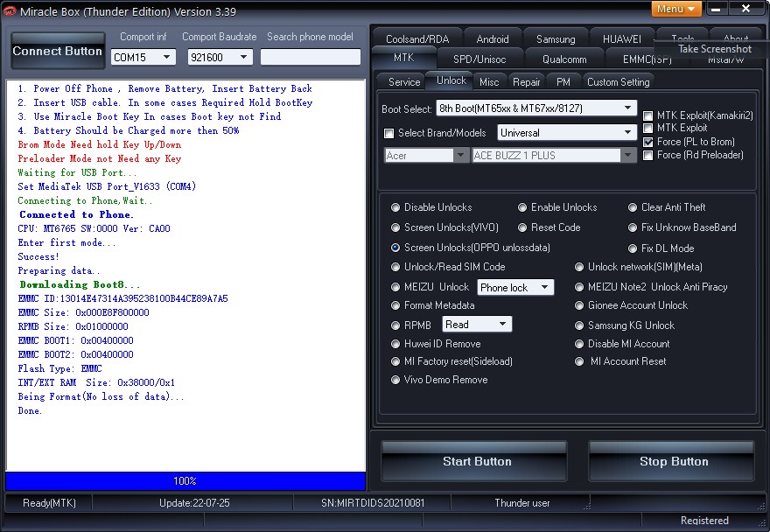Screen dimensions: 770x532
Task: Click the blue 100% progress bar
Action: 185,481
